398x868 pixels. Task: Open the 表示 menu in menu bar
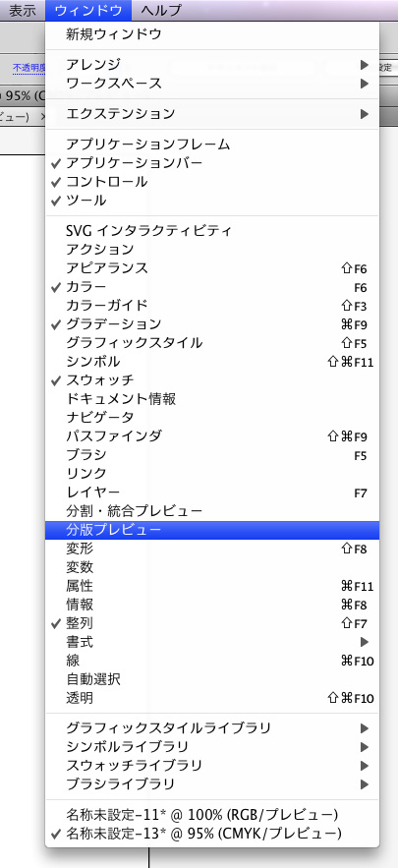coord(23,10)
